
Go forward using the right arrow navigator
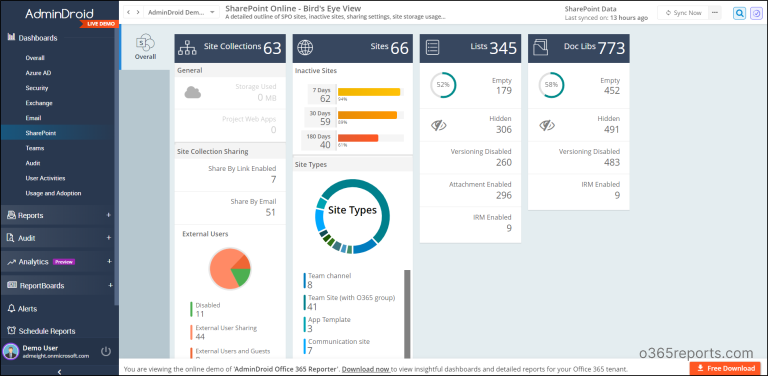point(138,12)
